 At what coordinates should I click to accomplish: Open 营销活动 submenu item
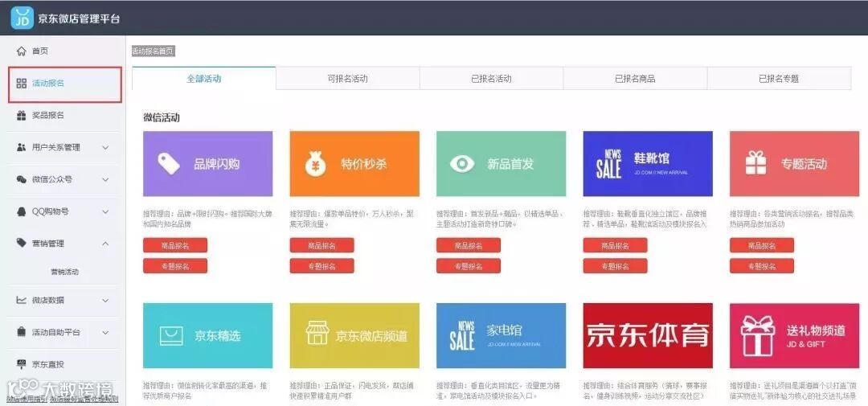coord(65,272)
